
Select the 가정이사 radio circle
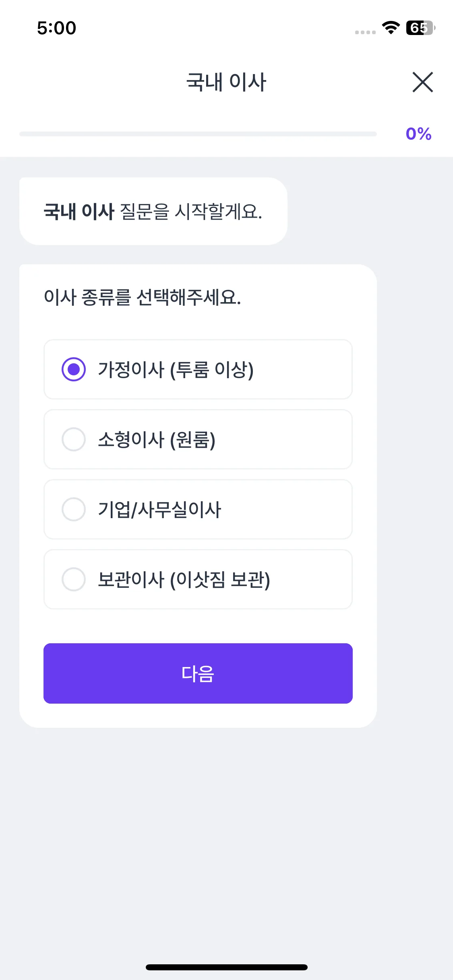[74, 369]
